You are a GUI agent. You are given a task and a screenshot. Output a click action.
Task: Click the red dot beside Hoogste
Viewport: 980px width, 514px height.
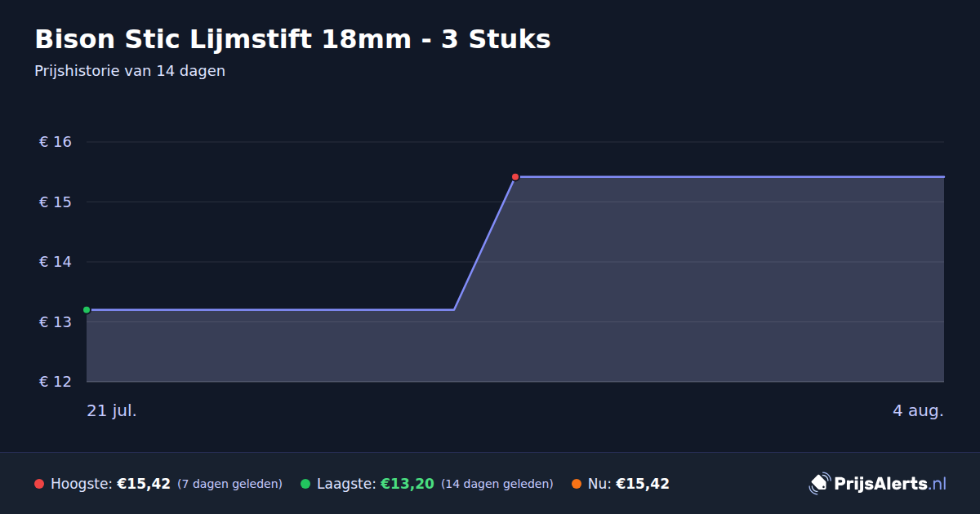39,484
